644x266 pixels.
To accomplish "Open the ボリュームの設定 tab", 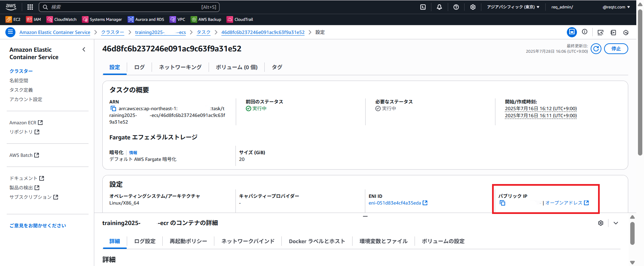I will pyautogui.click(x=443, y=241).
